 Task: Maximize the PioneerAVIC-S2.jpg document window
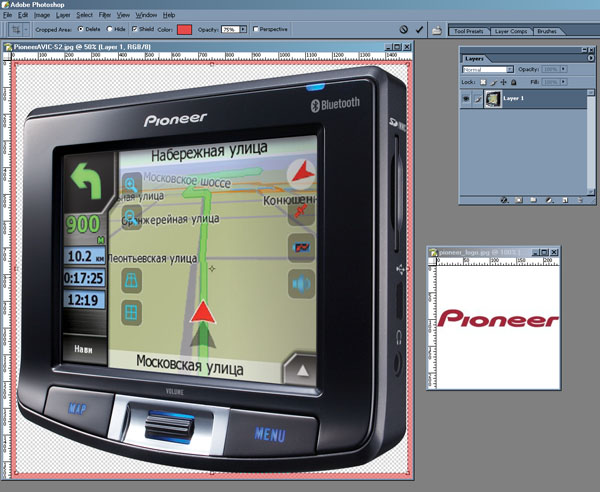click(398, 47)
